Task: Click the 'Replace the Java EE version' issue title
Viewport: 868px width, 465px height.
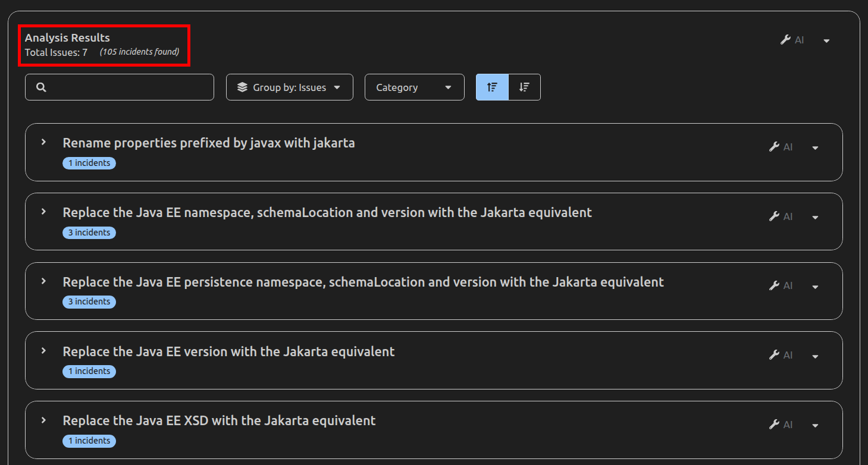Action: coord(228,351)
